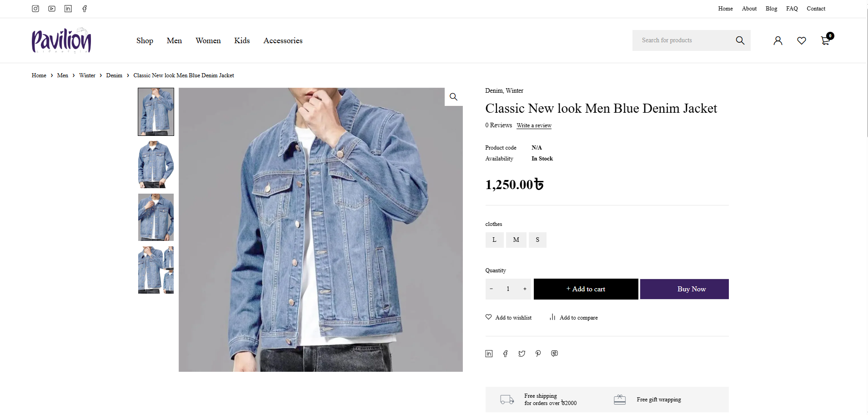
Task: Increase quantity with the plus stepper
Action: 525,289
